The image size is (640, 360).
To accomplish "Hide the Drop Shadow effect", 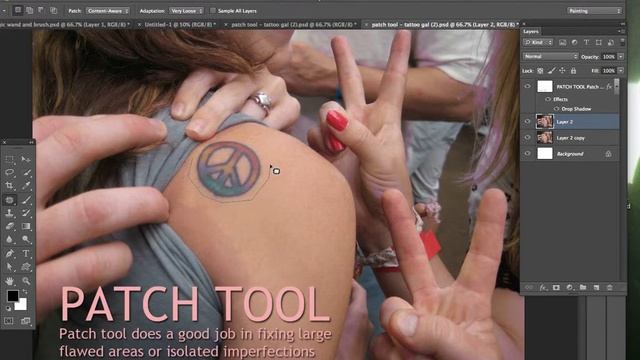I will [556, 109].
